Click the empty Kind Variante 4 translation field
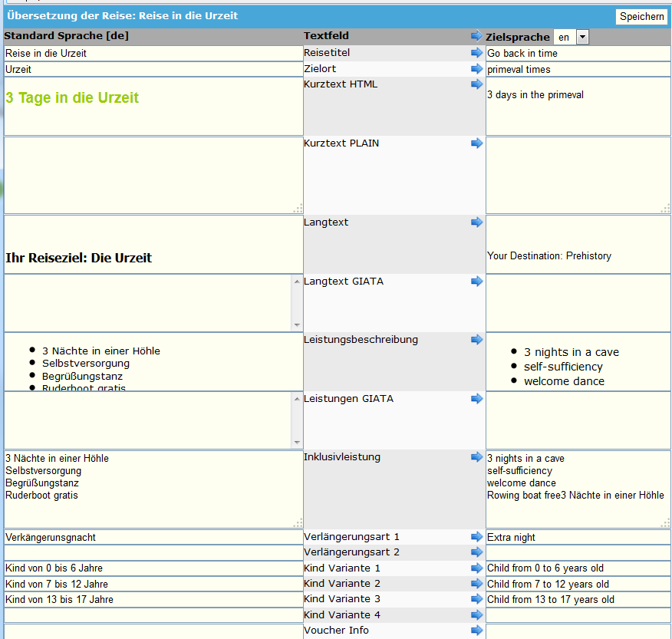This screenshot has height=639, width=672. pos(578,615)
